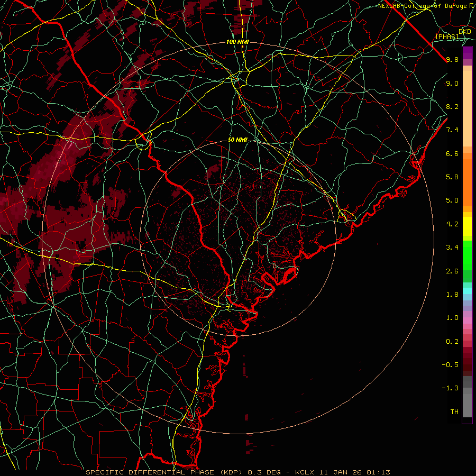Click the 8.2 value on the color scale

click(x=452, y=106)
